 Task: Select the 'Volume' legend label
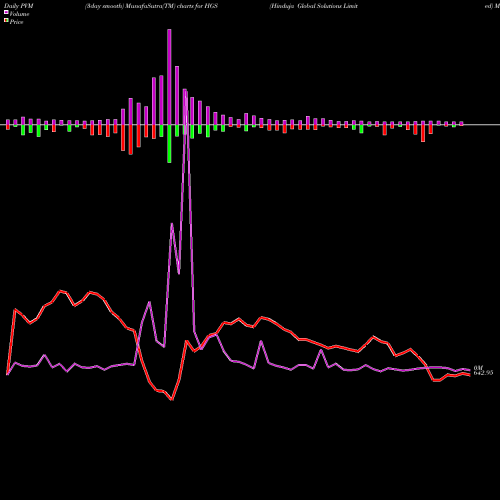tap(19, 14)
